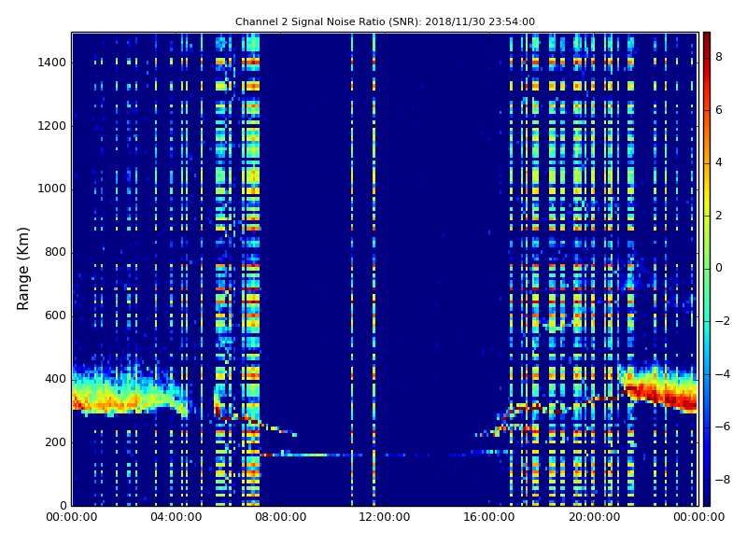Click the 04:00:00 time tick label

176,517
